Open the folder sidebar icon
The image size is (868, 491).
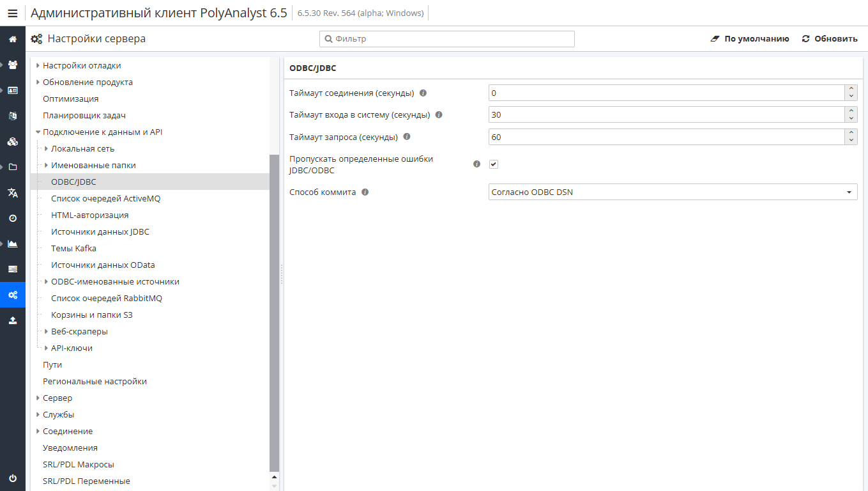[13, 167]
